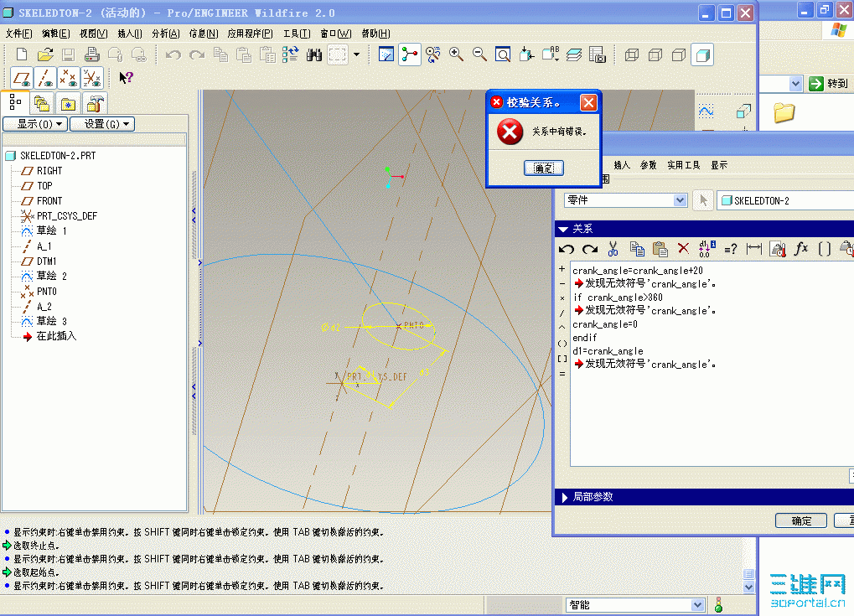Click the dimension measure icon
854x616 pixels.
pos(753,249)
